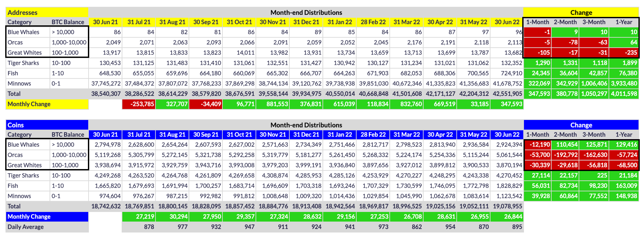Click the yellow "Addresses" table title cell

pyautogui.click(x=47, y=12)
